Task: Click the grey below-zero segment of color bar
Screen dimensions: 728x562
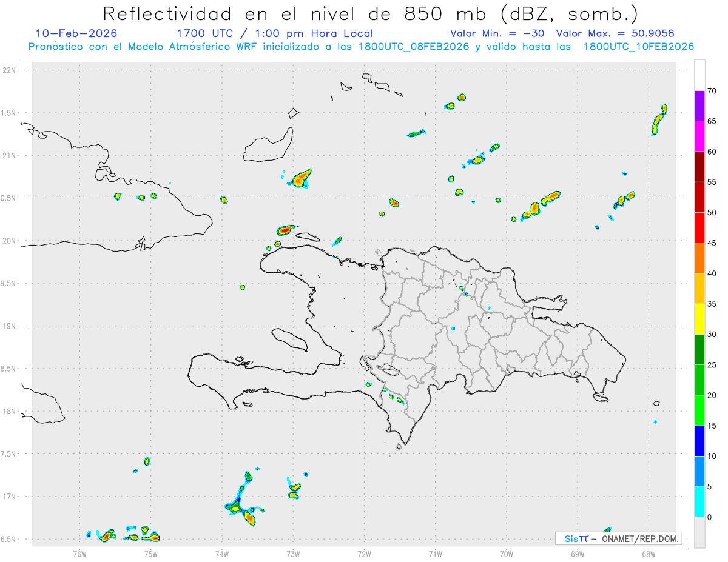Action: (x=699, y=532)
